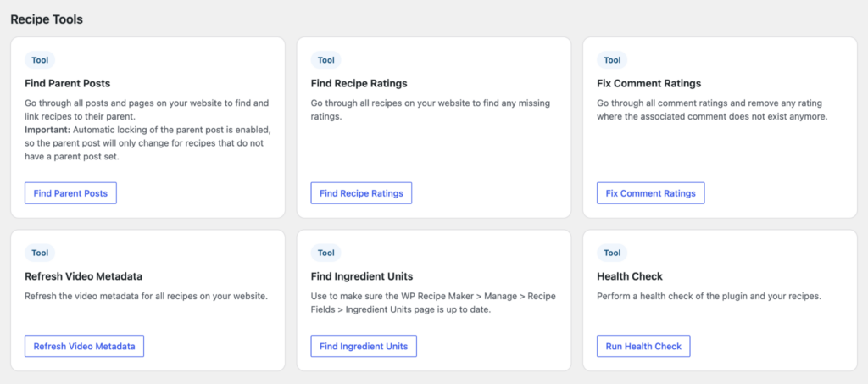Click text 'Go through all recipes on your website'
Screen dimensions: 868x384
click(x=390, y=103)
